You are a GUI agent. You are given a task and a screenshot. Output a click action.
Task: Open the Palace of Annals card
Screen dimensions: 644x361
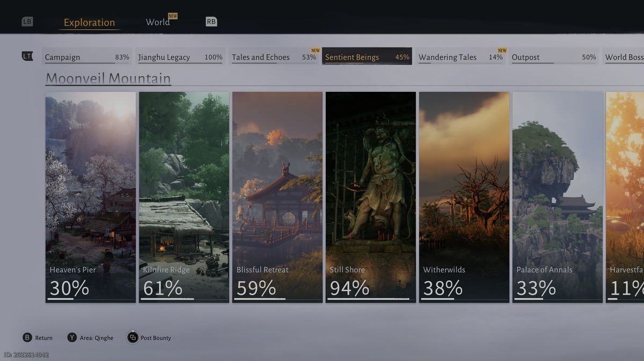click(x=558, y=197)
